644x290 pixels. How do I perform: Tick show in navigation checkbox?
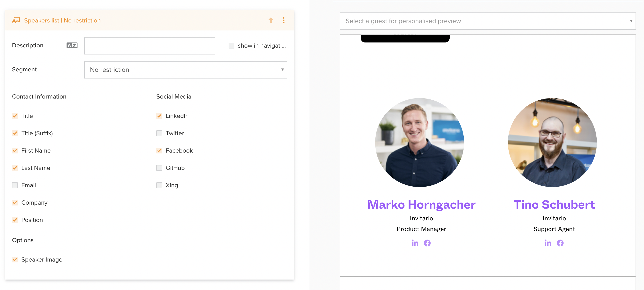(231, 46)
